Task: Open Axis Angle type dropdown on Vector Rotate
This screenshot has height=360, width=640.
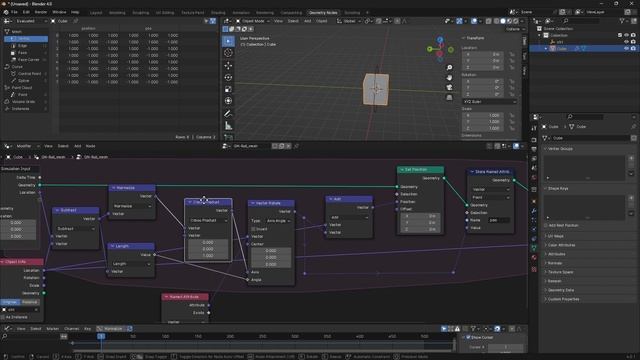Action: pos(277,221)
